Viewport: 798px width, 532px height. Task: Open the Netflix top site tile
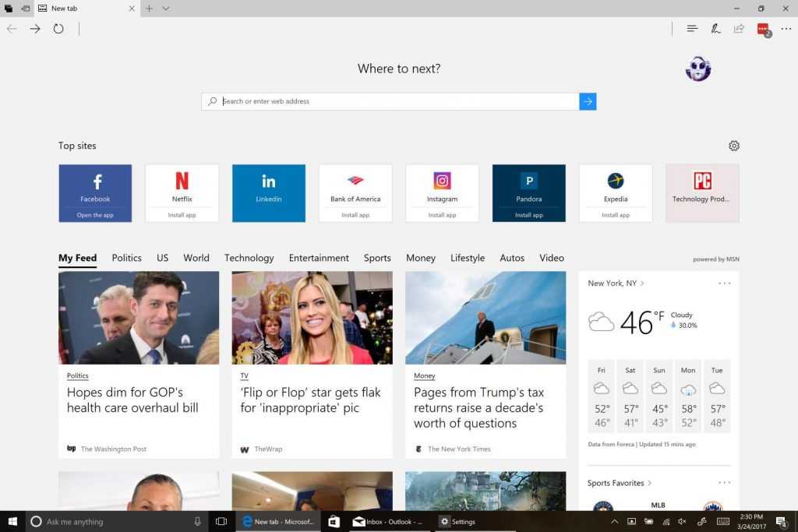pyautogui.click(x=182, y=192)
